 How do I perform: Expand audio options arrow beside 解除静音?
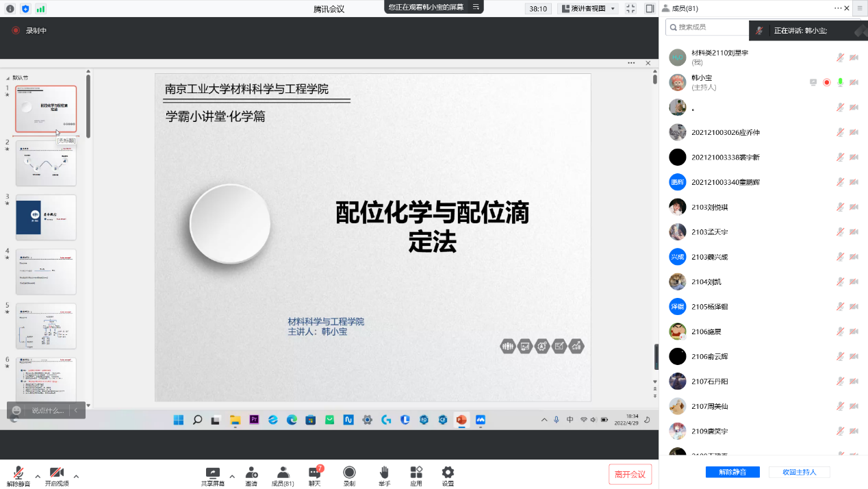point(37,476)
